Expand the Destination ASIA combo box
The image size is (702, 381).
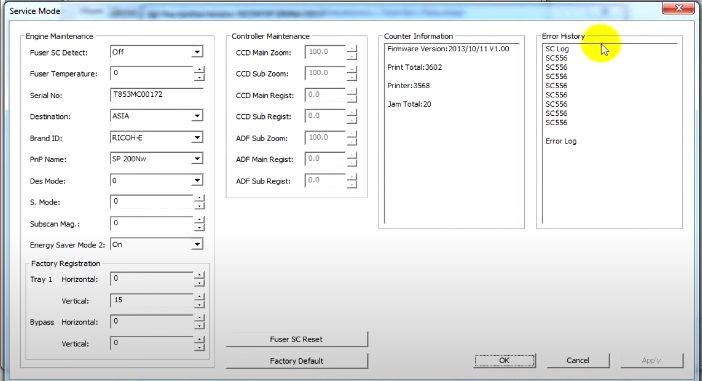point(197,116)
